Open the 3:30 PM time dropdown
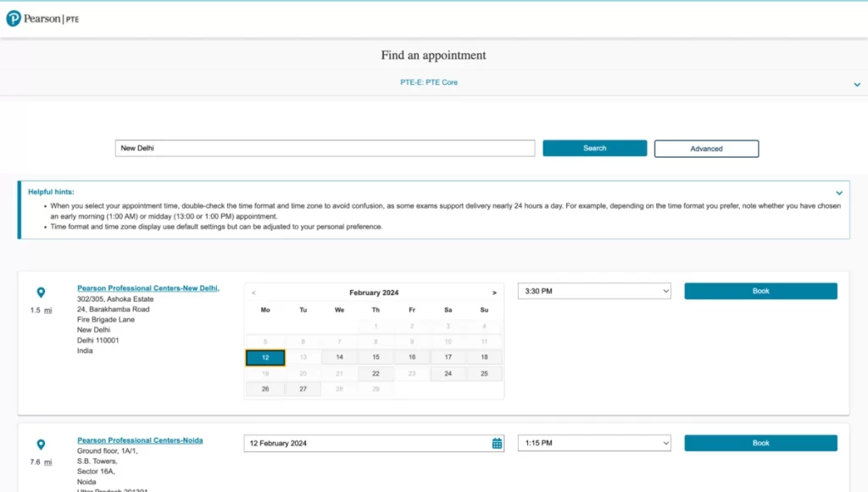The width and height of the screenshot is (868, 492). [x=593, y=290]
